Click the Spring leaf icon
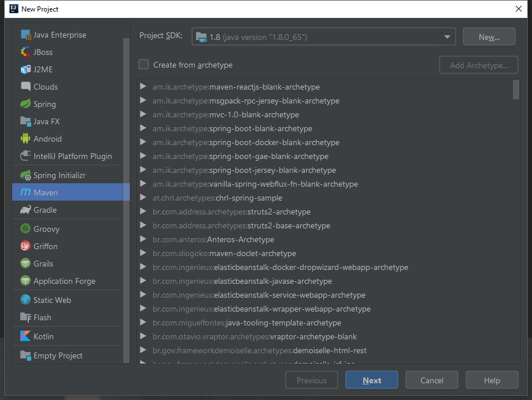 [25, 104]
